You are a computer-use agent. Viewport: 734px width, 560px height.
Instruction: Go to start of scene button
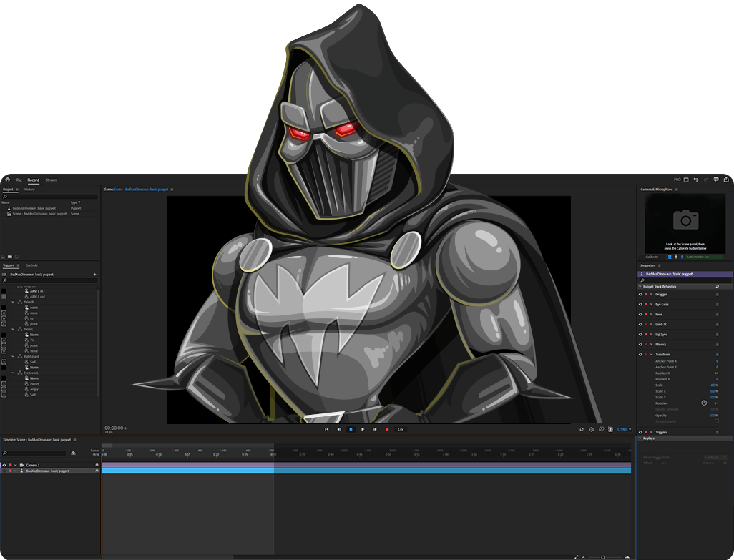click(327, 429)
